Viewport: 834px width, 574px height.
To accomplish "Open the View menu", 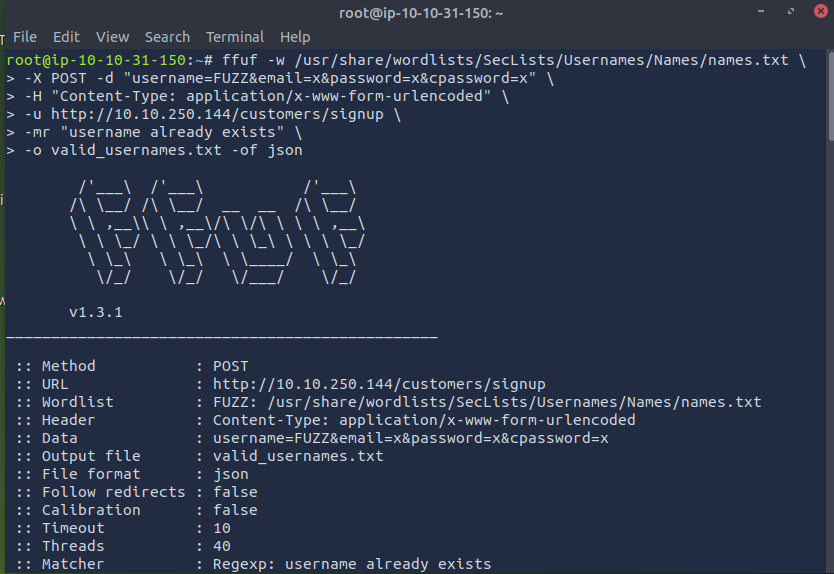I will [112, 37].
